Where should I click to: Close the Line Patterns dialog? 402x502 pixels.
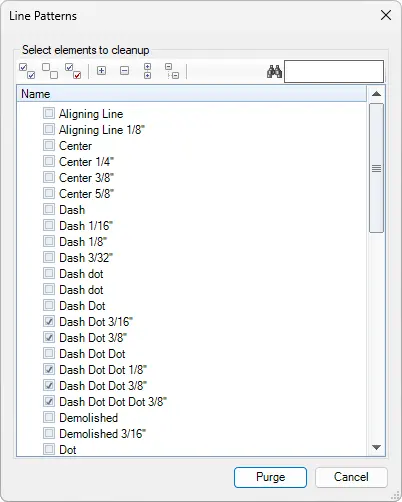[386, 15]
